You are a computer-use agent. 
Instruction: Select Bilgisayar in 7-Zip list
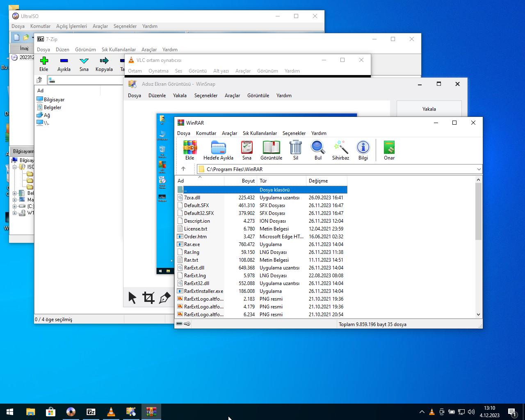(x=50, y=100)
